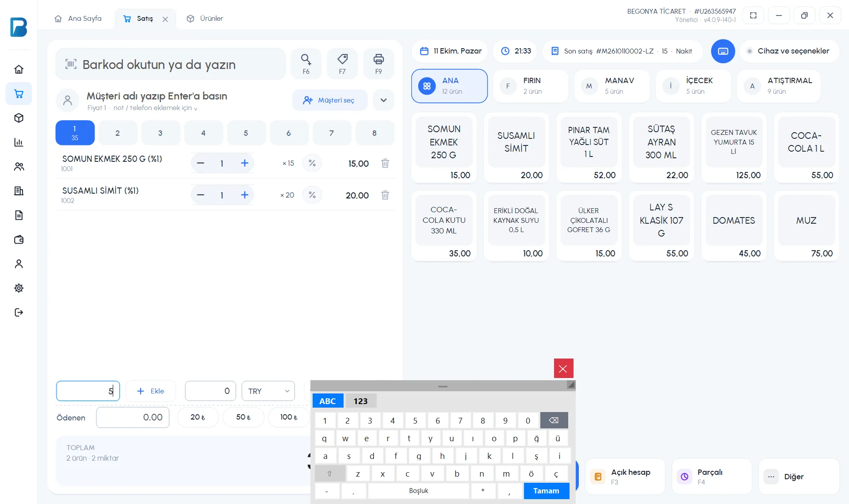This screenshot has width=849, height=504.
Task: Open the customers group icon in sidebar
Action: point(19,167)
